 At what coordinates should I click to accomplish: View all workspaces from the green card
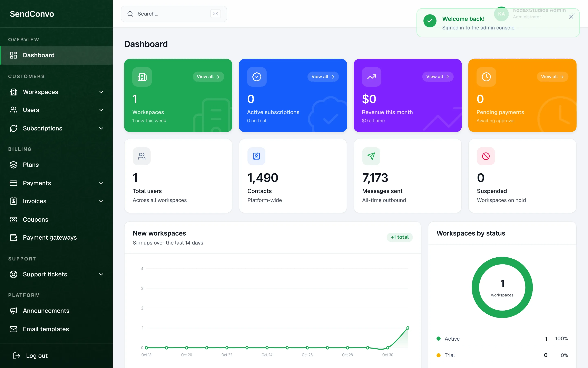[208, 77]
